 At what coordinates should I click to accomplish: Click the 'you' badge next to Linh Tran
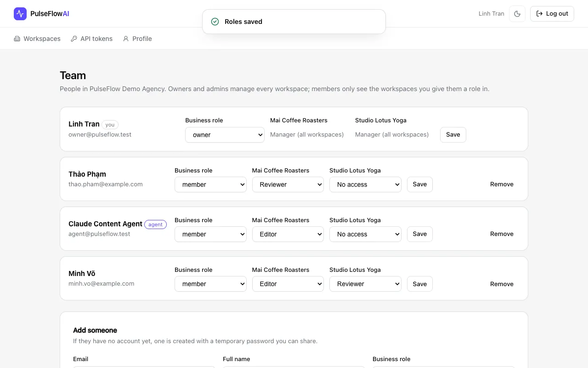click(x=110, y=125)
